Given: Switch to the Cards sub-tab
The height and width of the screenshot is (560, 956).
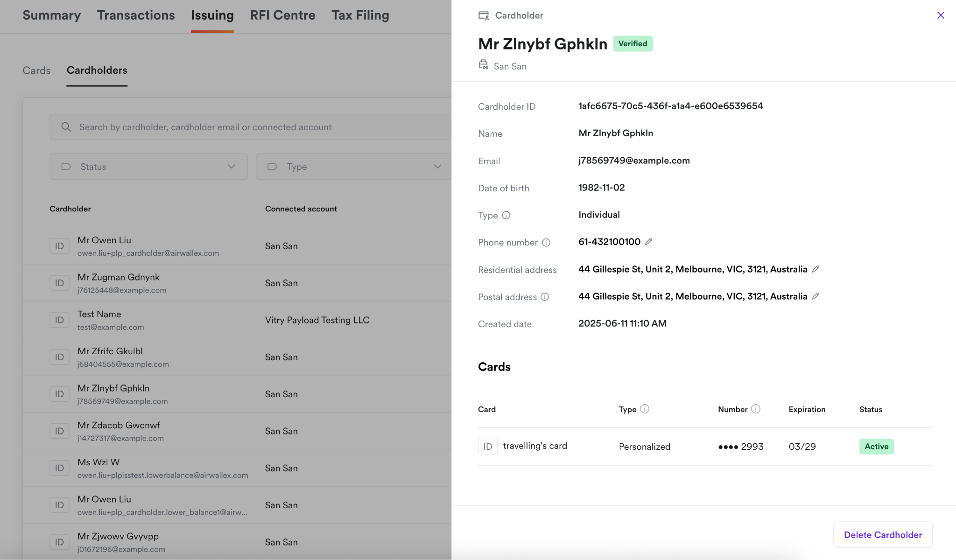Looking at the screenshot, I should click(x=36, y=70).
